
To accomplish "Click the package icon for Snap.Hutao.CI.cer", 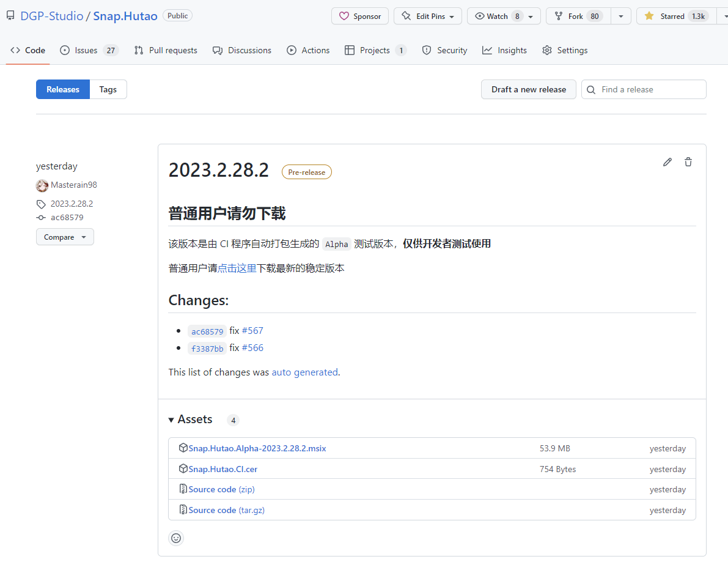I will coord(183,469).
